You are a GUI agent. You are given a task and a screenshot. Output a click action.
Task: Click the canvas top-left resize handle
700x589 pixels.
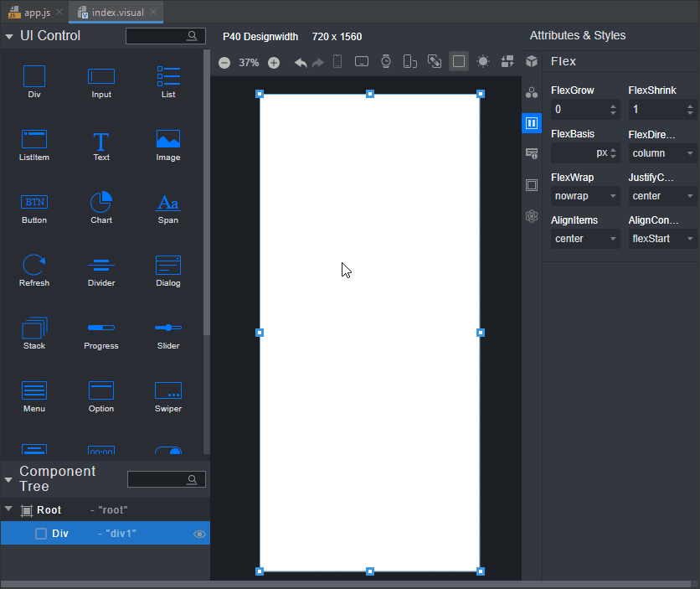click(x=260, y=94)
